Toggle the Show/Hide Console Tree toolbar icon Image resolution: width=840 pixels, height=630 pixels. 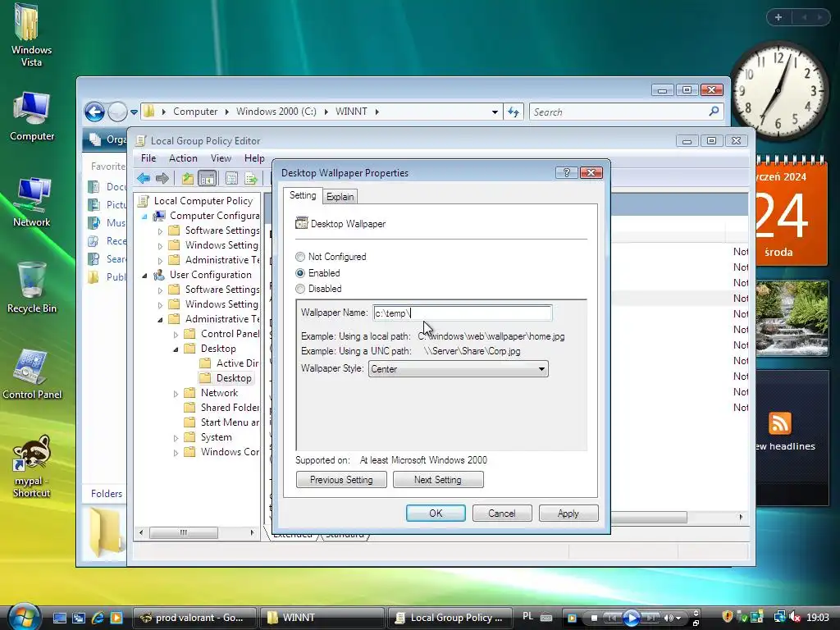207,178
